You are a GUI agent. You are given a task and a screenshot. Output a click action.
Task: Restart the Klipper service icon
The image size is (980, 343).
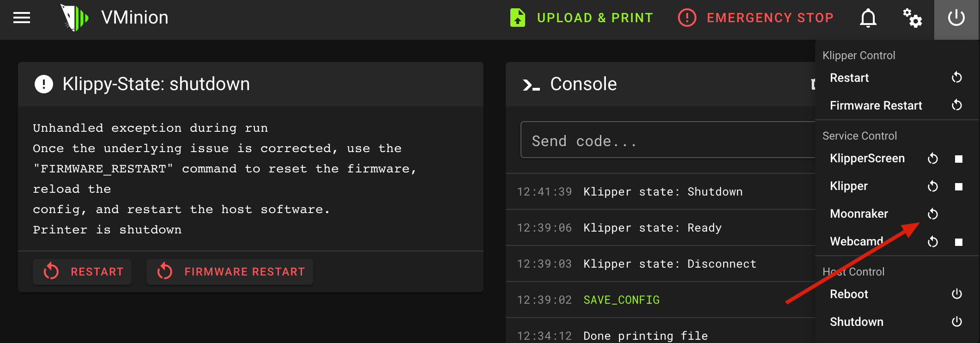pos(933,186)
